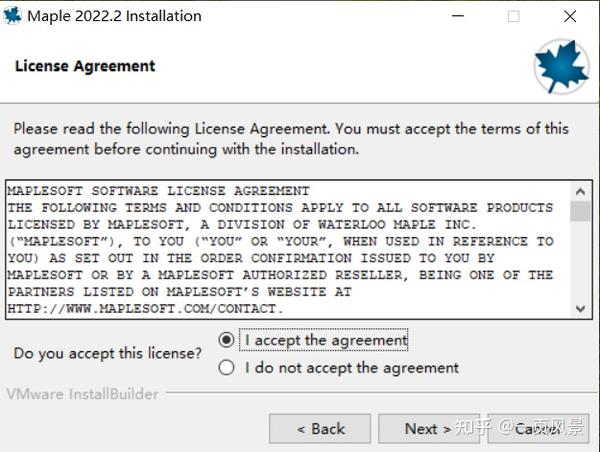Click the license scrollbar thumb
This screenshot has height=452, width=600.
tap(580, 211)
